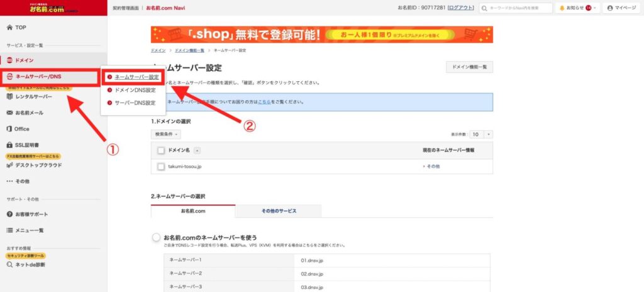Screen dimensions: 644x292
Task: Click the ネットde診断 magnifier icon
Action: tap(10, 264)
